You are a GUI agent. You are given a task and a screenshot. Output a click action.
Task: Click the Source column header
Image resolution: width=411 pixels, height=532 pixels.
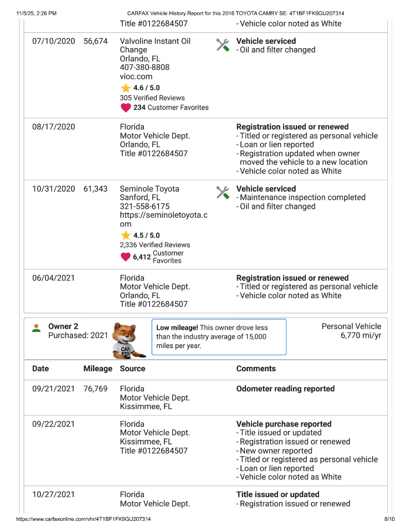132,369
